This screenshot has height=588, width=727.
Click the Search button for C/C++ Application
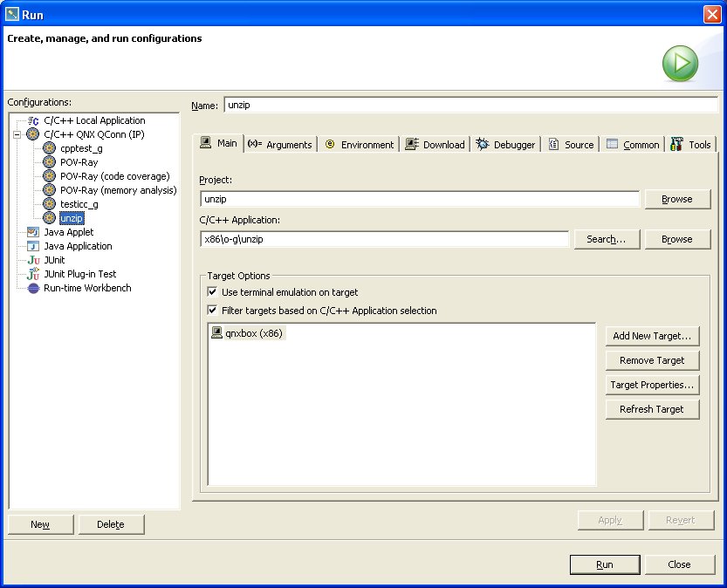[607, 239]
